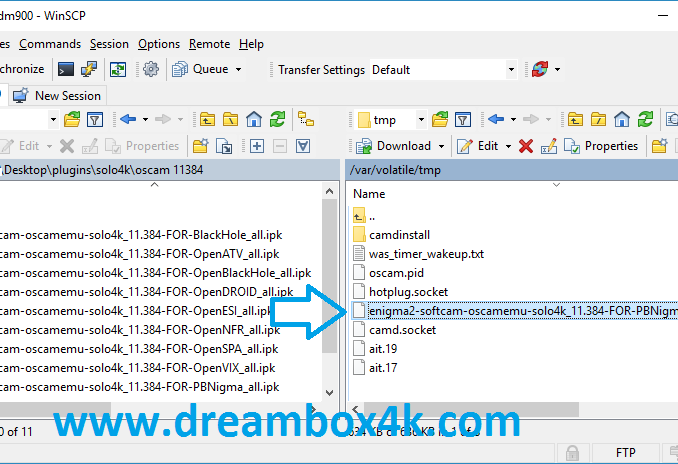The width and height of the screenshot is (678, 464).
Task: Open the Help menu
Action: click(x=251, y=44)
